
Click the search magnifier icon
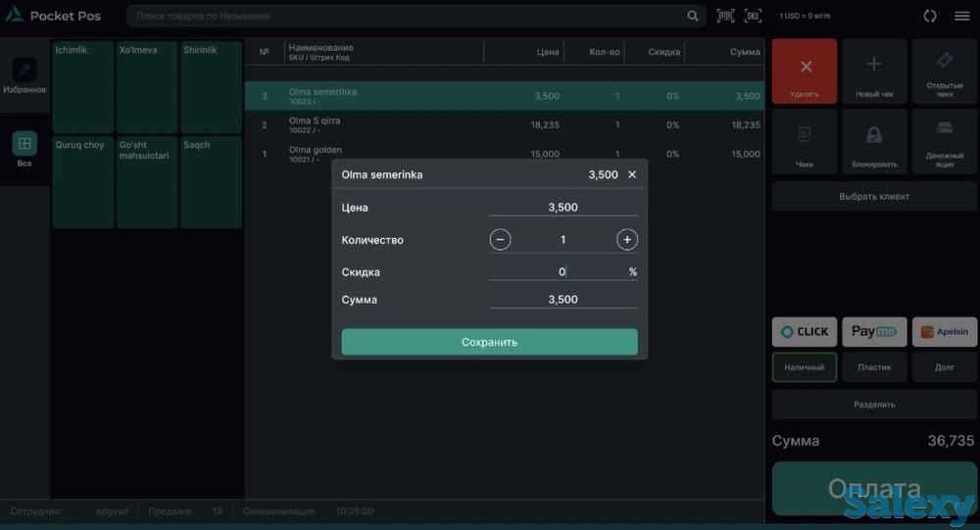coord(693,16)
